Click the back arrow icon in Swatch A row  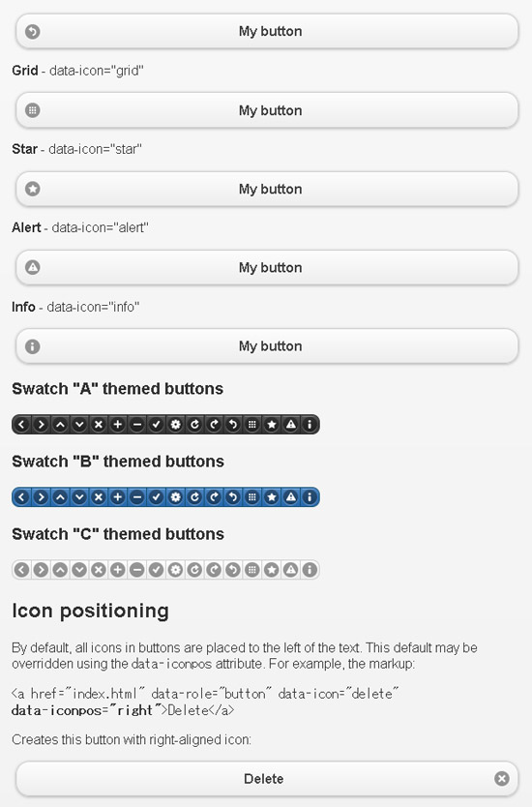point(233,425)
